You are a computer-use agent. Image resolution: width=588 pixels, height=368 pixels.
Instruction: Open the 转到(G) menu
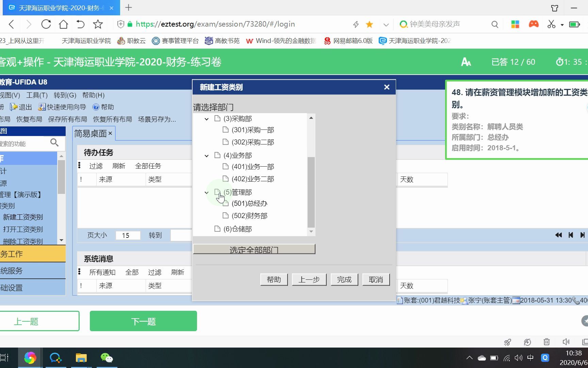[65, 95]
